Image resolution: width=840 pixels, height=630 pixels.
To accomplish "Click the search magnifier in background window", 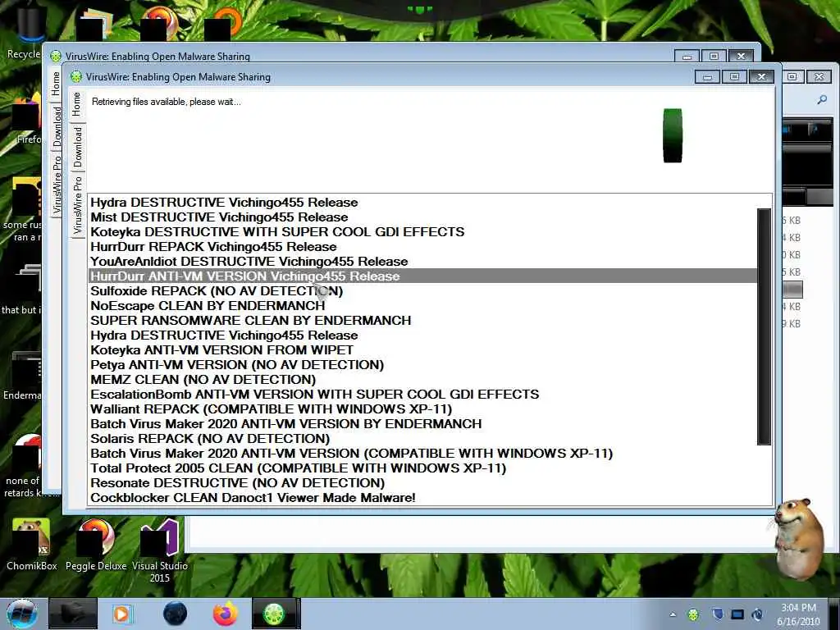I will tap(822, 99).
